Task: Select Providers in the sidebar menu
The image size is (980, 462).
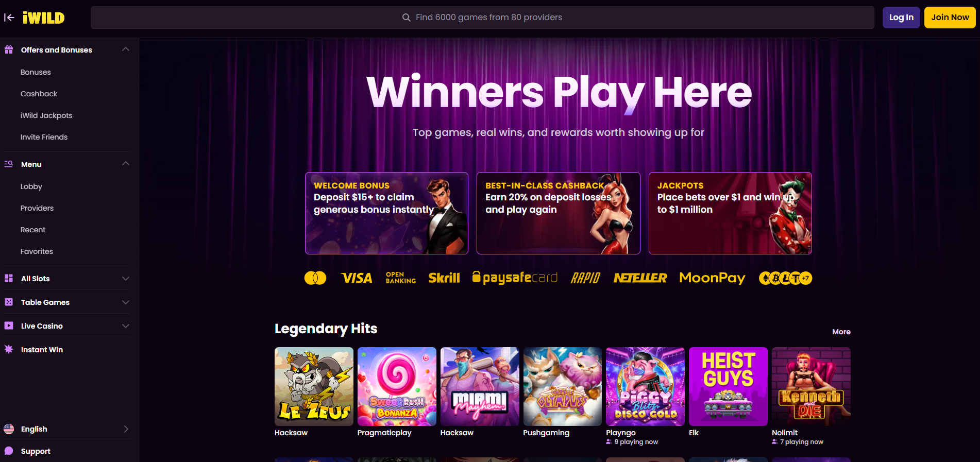Action: [37, 208]
